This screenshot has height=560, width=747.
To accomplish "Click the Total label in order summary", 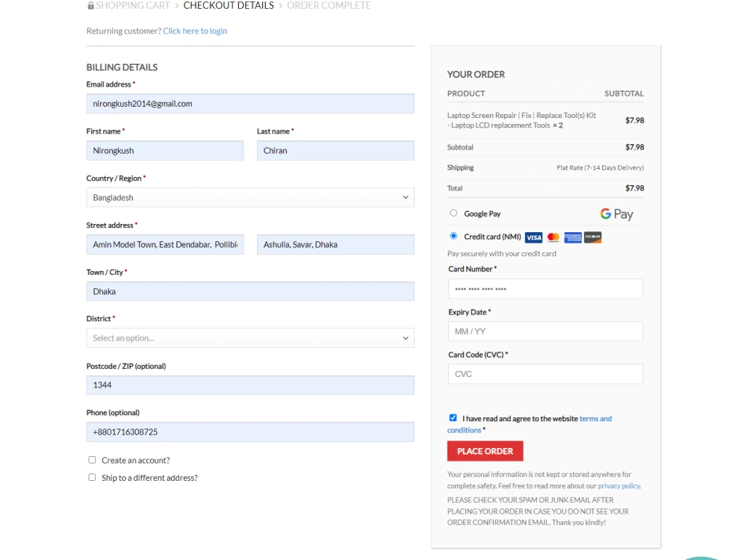I will pyautogui.click(x=455, y=188).
